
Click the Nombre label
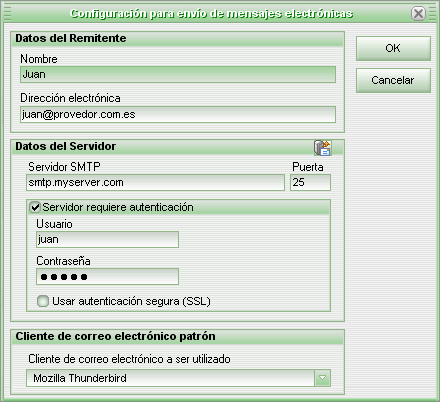click(x=39, y=59)
